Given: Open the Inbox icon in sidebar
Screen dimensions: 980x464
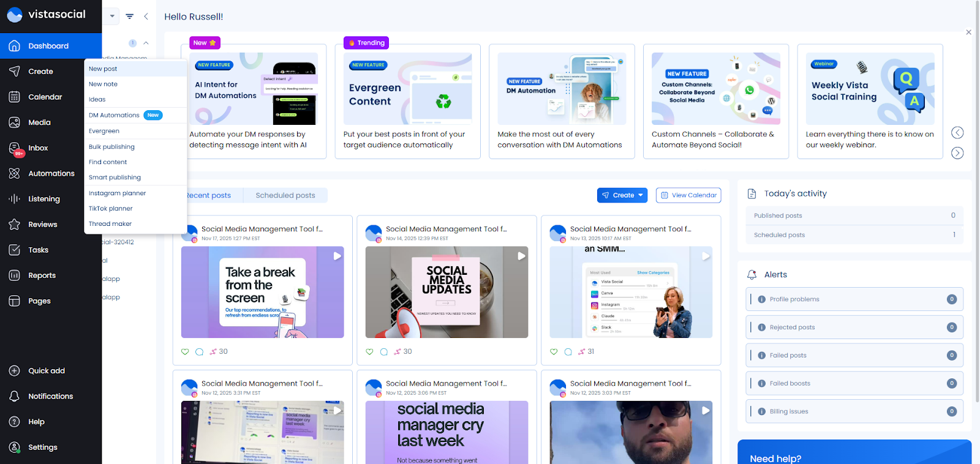Looking at the screenshot, I should [15, 148].
